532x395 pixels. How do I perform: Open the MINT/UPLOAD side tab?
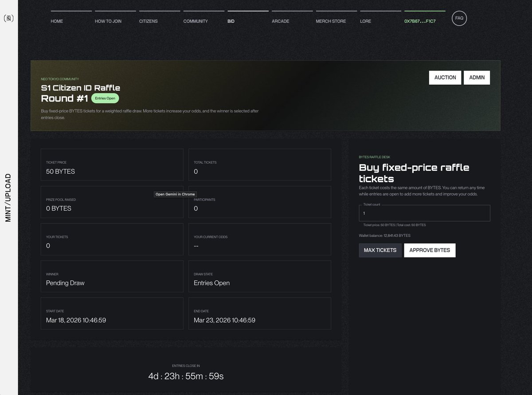pos(9,198)
